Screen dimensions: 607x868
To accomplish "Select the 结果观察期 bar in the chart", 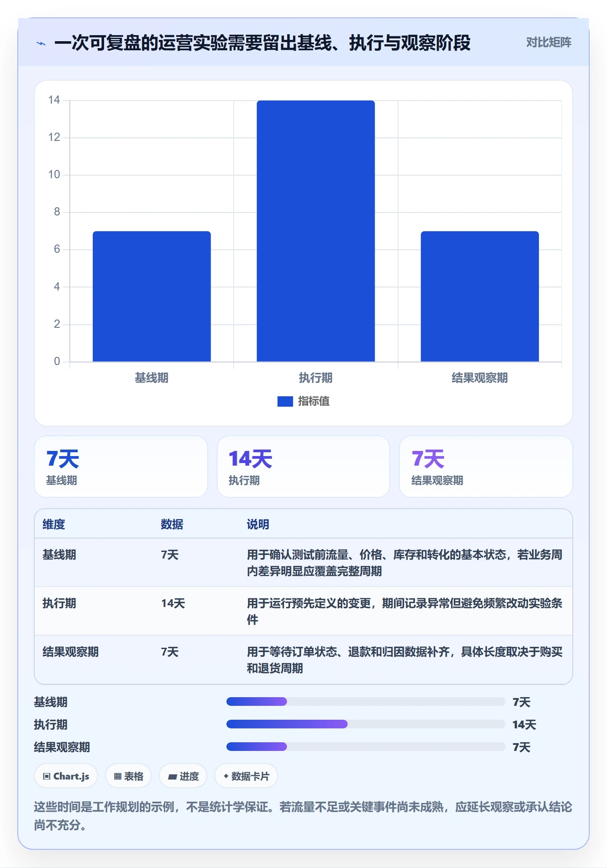I will pos(480,296).
